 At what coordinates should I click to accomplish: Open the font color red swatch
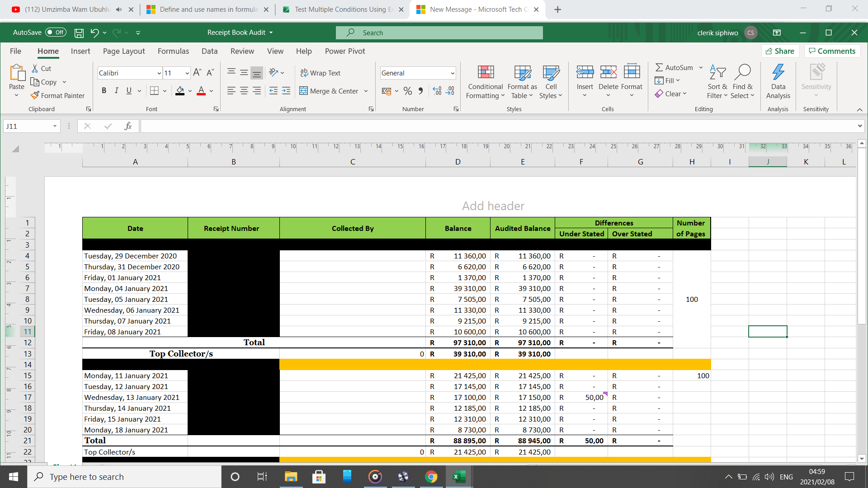coord(201,90)
